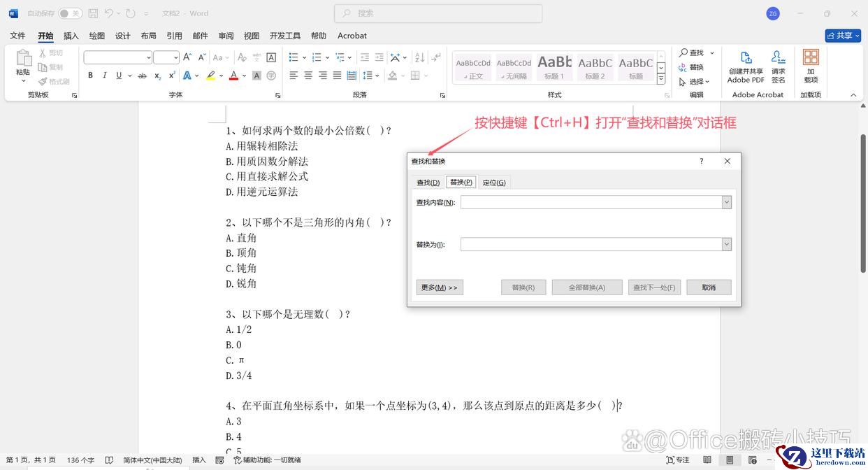Click the red font color swatch
Screen dimensions: 868x470
click(234, 76)
